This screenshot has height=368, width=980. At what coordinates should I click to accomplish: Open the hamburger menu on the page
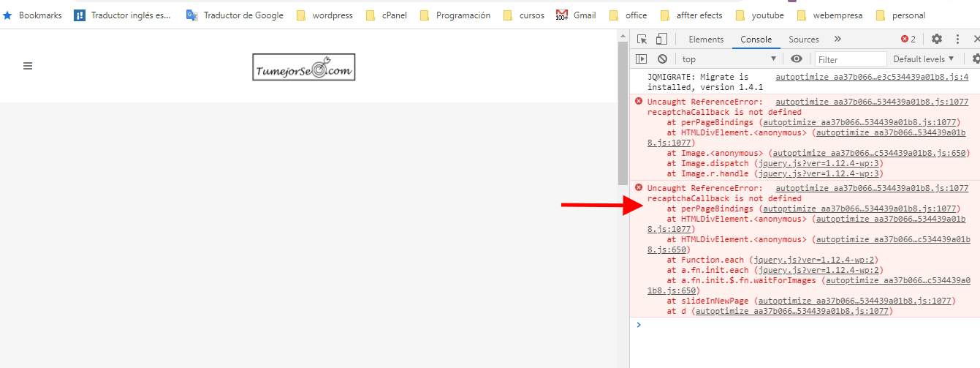point(28,66)
